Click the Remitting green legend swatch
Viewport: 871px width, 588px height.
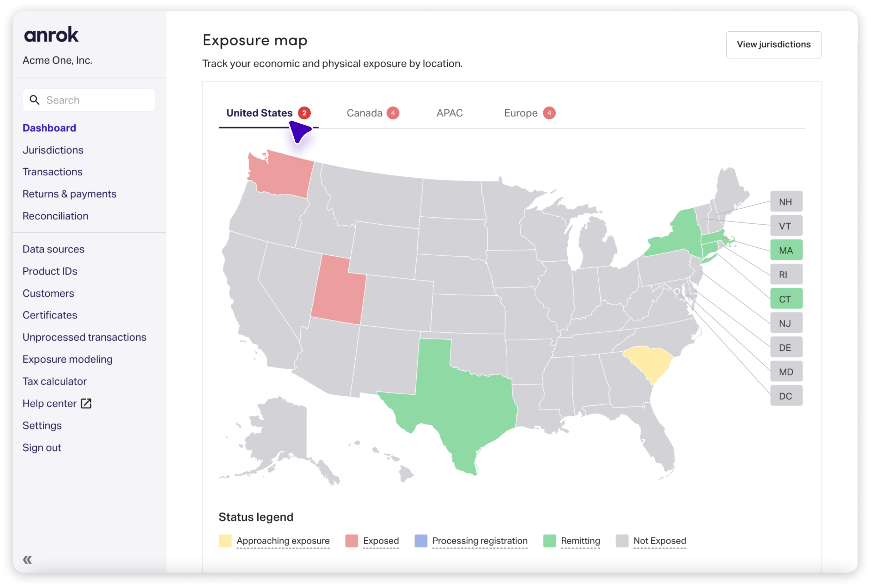pos(550,541)
